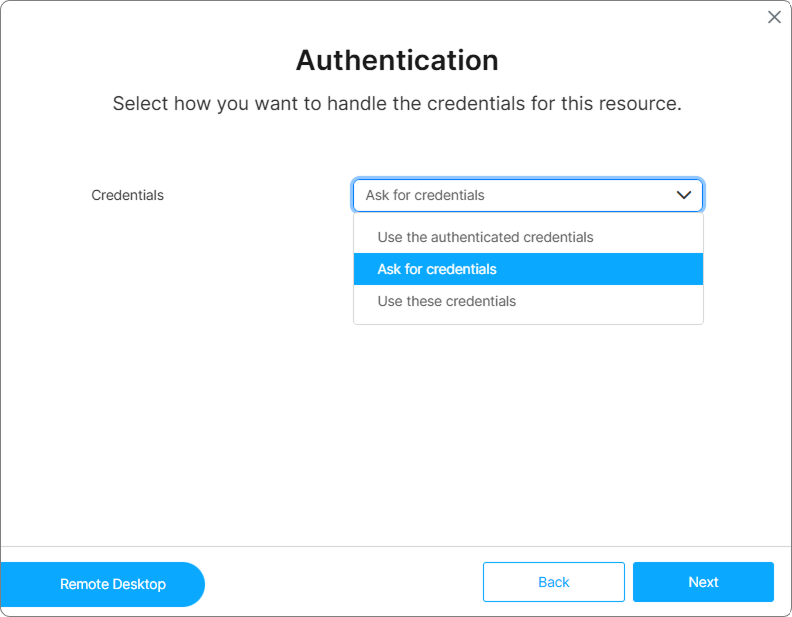Image resolution: width=792 pixels, height=617 pixels.
Task: Go to the Next step
Action: point(703,582)
